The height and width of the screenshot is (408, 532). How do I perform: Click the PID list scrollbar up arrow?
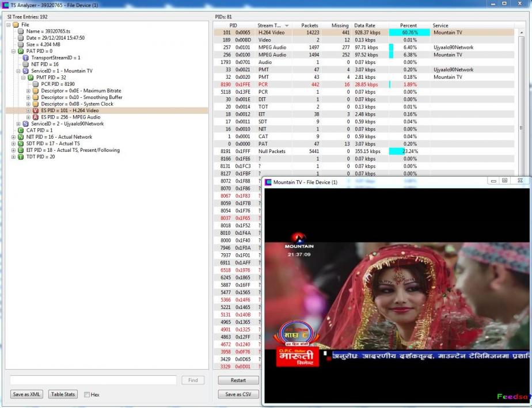(522, 33)
